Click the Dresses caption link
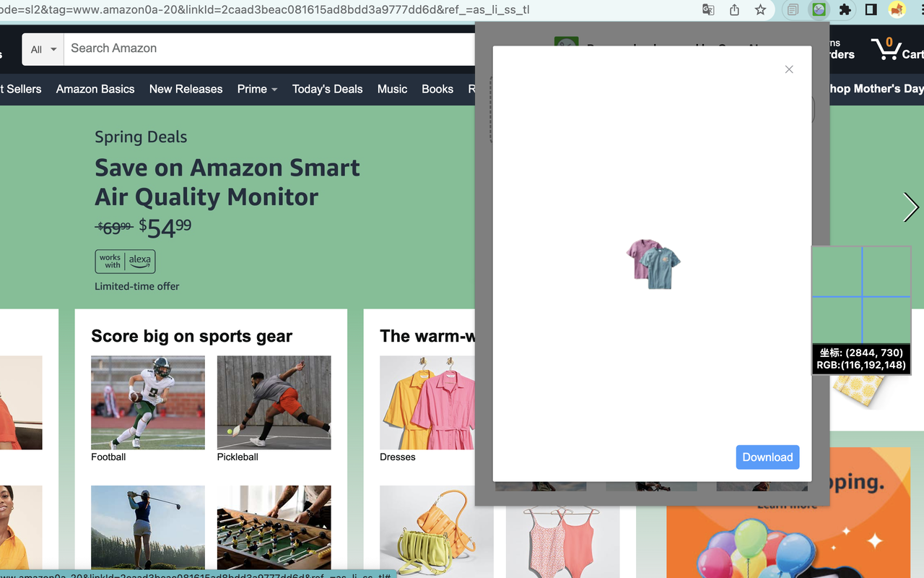Image resolution: width=924 pixels, height=578 pixels. (397, 457)
